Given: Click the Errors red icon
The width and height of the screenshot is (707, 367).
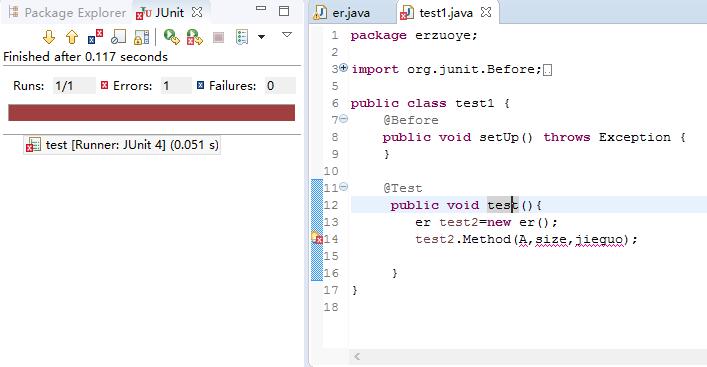Looking at the screenshot, I should click(x=105, y=85).
